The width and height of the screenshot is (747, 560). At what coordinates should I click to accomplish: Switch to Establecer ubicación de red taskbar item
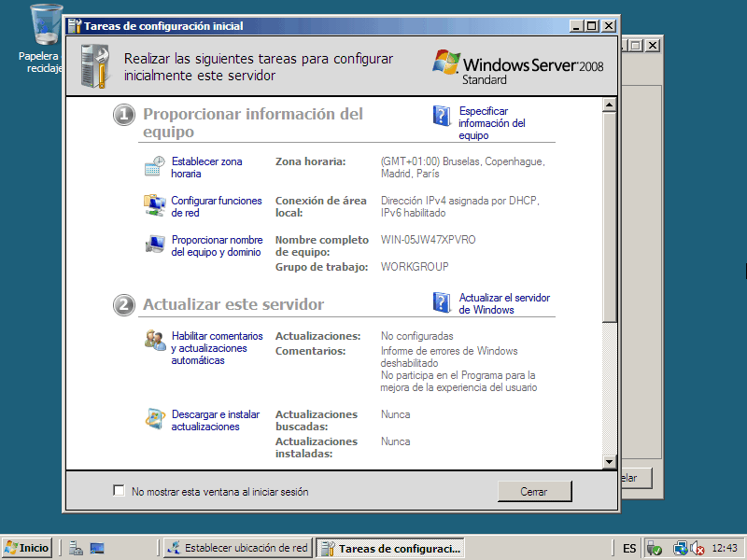tap(238, 548)
